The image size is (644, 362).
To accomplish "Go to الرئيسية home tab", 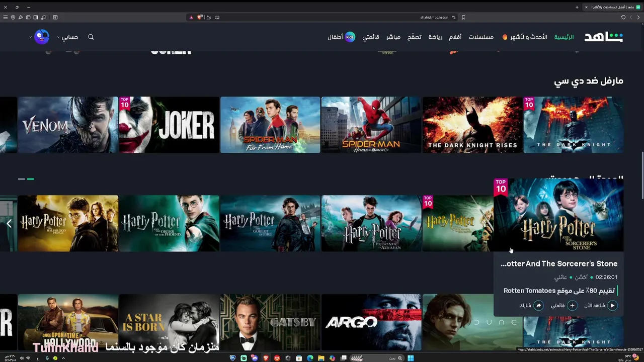I will click(564, 37).
